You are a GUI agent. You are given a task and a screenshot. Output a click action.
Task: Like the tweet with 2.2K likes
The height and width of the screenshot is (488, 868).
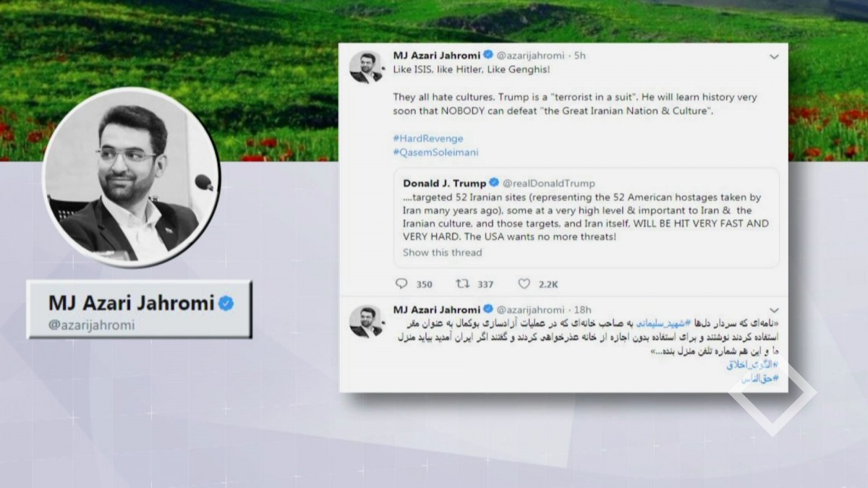coord(524,284)
